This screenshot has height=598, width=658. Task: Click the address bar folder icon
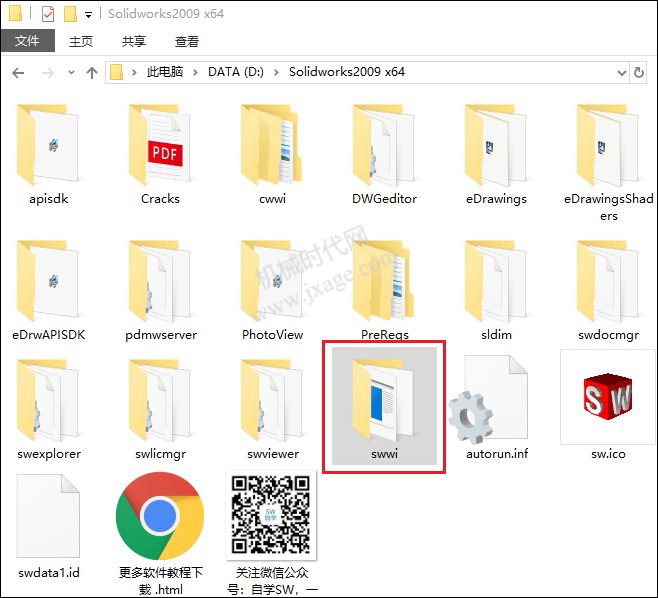click(116, 72)
